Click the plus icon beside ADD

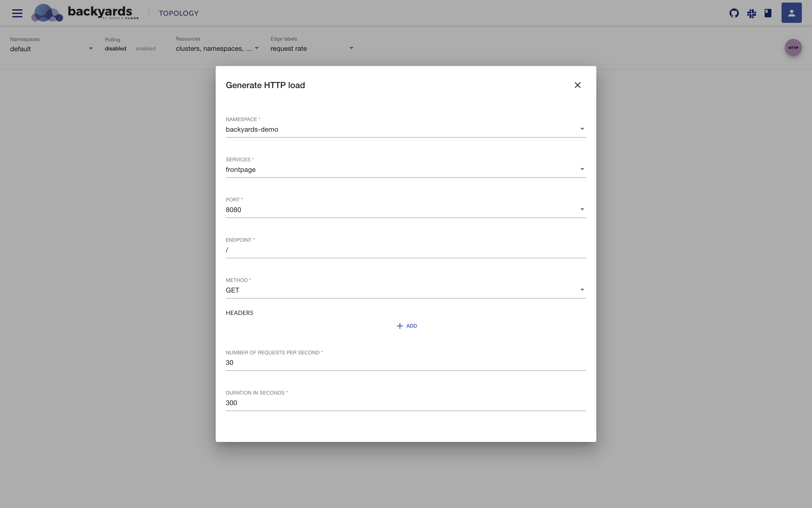(399, 326)
